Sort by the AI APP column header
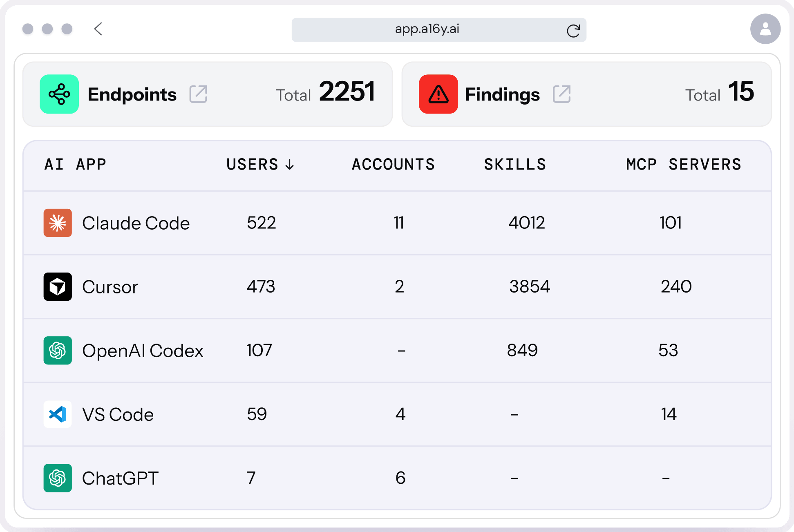 click(75, 164)
